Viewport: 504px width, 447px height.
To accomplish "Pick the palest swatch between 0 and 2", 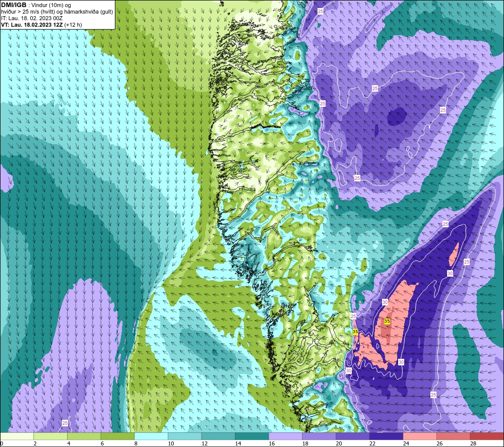I will (17, 436).
